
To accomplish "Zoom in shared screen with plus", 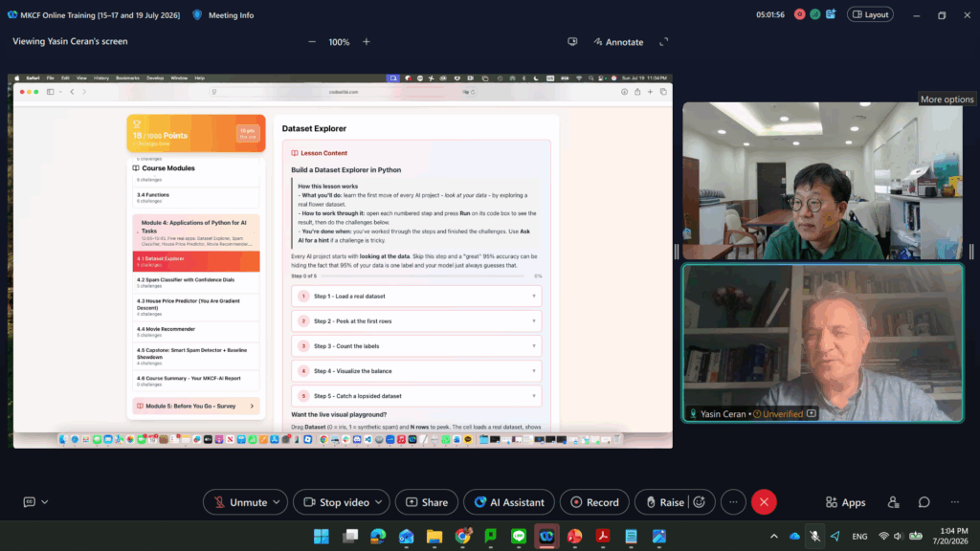I will [x=367, y=42].
